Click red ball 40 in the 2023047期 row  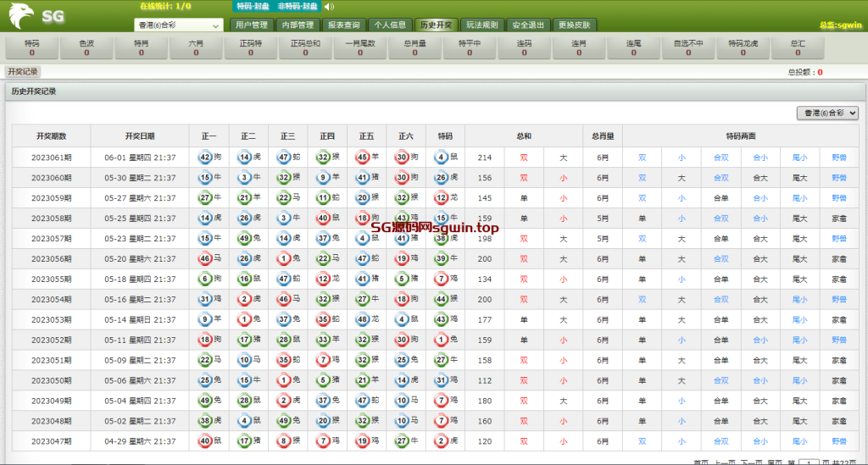pos(204,441)
